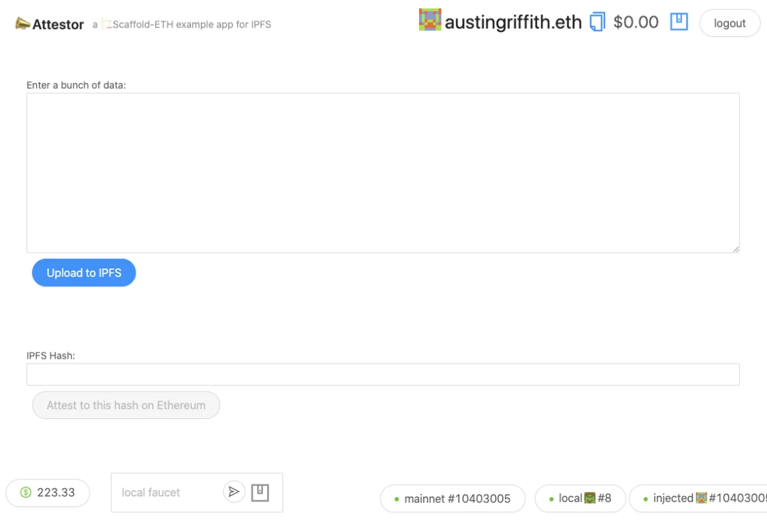Click the local faucet address field
This screenshot has height=532, width=767.
166,492
